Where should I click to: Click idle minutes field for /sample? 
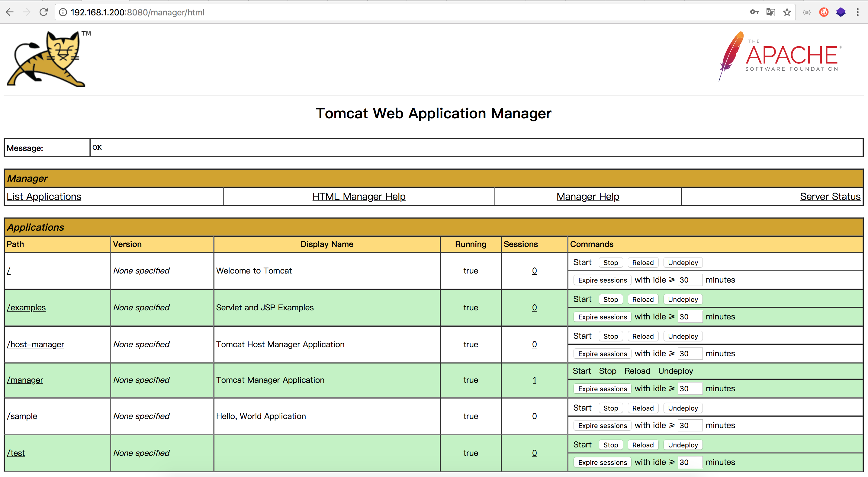point(690,425)
